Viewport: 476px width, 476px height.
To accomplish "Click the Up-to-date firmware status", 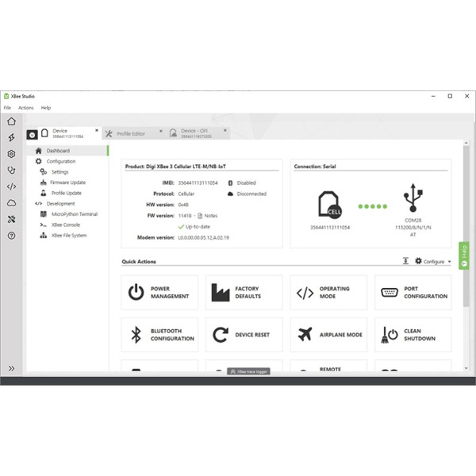I will 194,226.
